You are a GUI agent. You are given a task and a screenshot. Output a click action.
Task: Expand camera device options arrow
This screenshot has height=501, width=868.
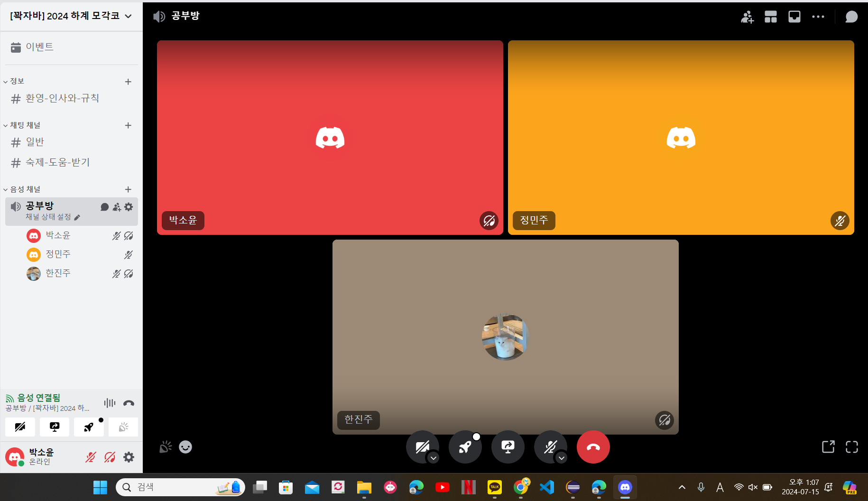433,458
